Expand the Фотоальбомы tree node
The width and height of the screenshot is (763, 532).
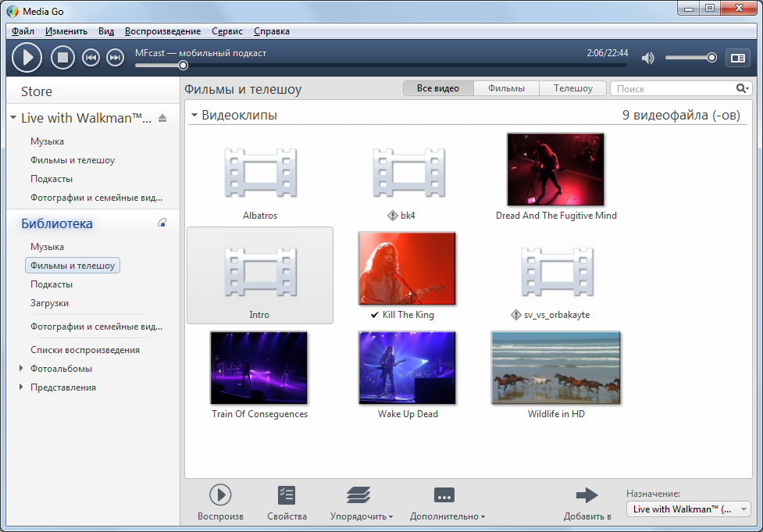[21, 369]
